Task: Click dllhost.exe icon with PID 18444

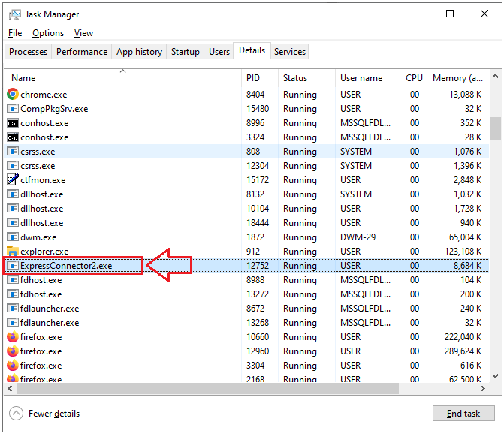Action: [13, 222]
